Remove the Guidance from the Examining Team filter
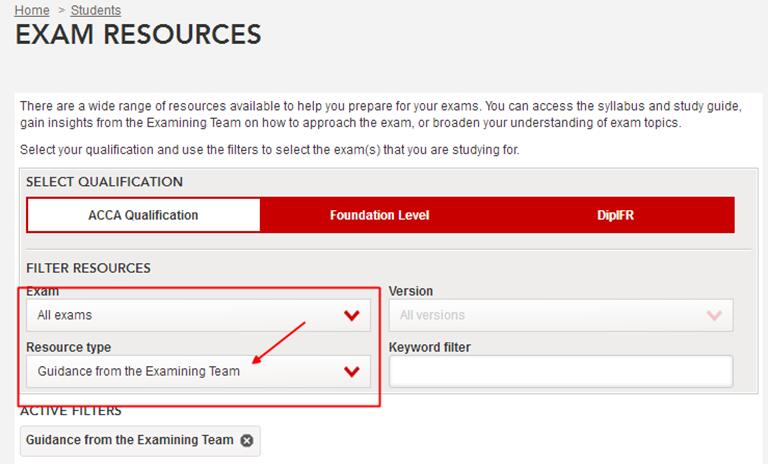Image resolution: width=768 pixels, height=472 pixels. point(247,440)
